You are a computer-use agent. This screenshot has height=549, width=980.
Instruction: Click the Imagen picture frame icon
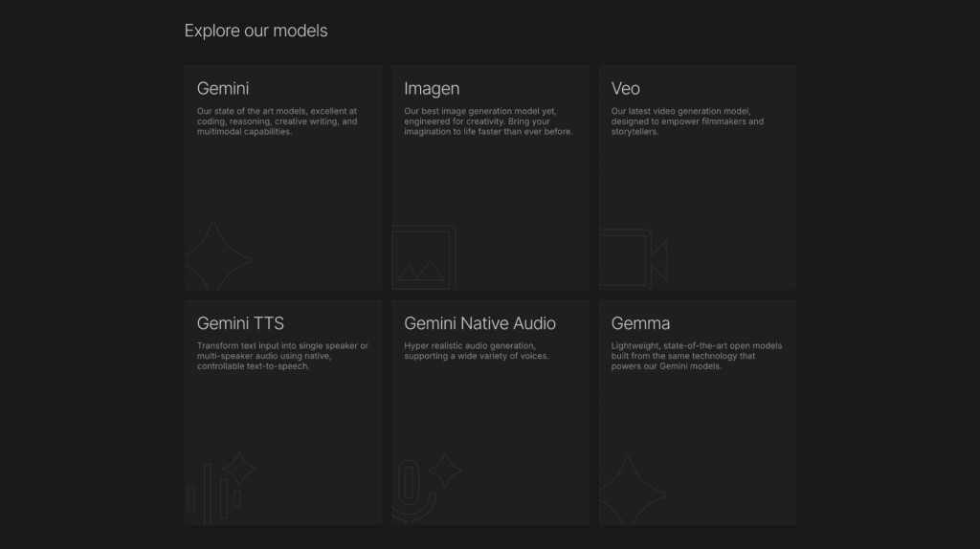423,258
